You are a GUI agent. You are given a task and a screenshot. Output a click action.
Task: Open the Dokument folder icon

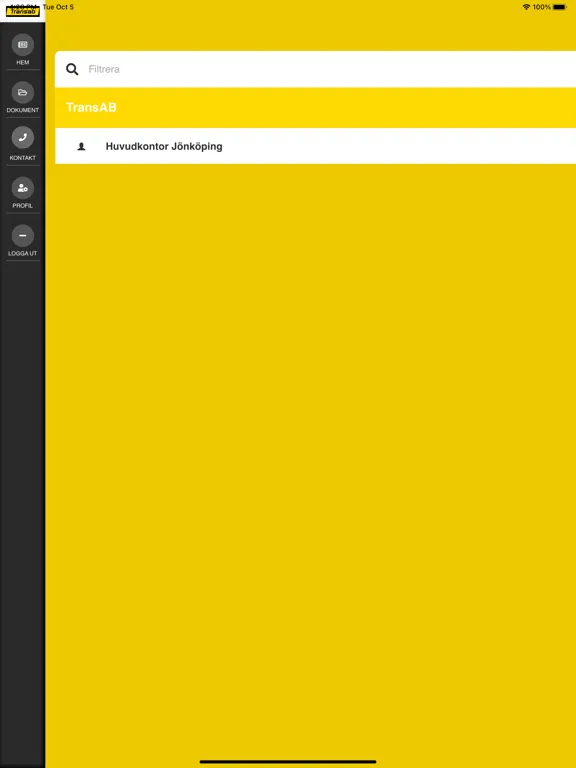[23, 92]
